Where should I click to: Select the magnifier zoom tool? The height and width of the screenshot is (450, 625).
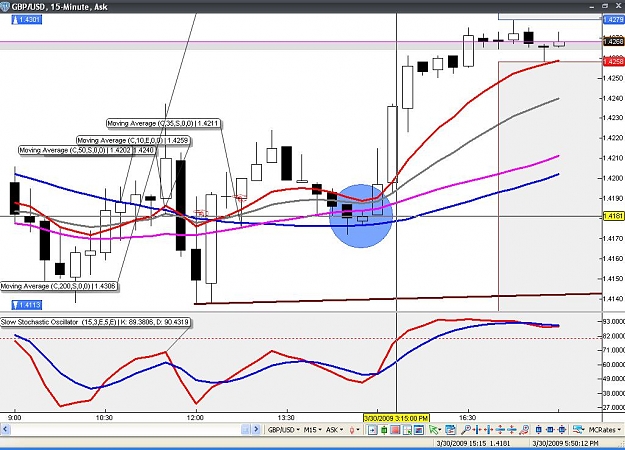(x=466, y=430)
